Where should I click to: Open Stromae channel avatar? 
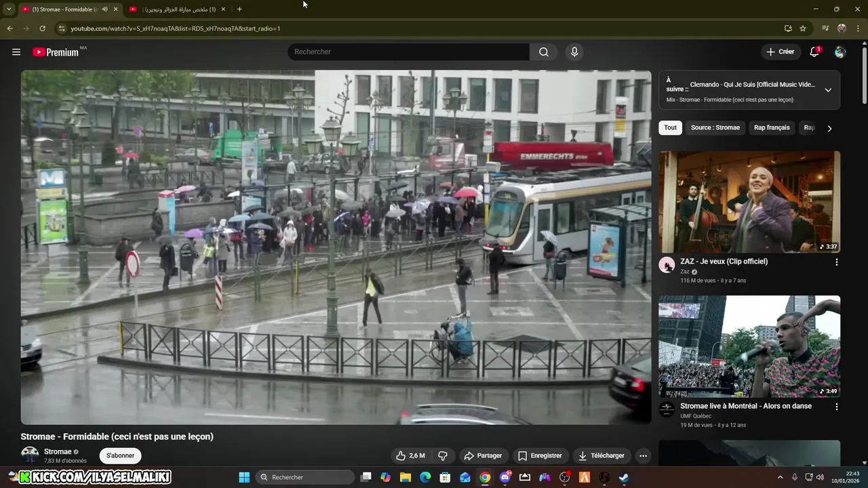[30, 455]
